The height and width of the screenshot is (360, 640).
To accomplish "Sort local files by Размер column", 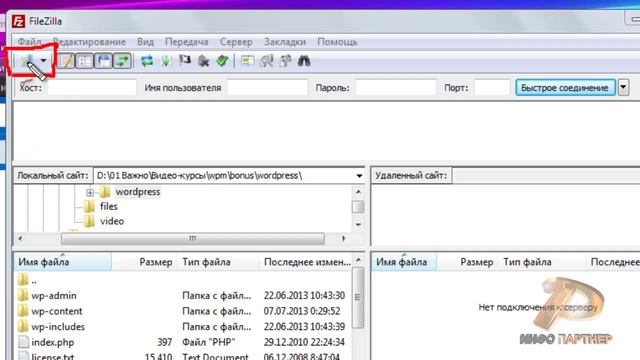I will click(x=144, y=262).
